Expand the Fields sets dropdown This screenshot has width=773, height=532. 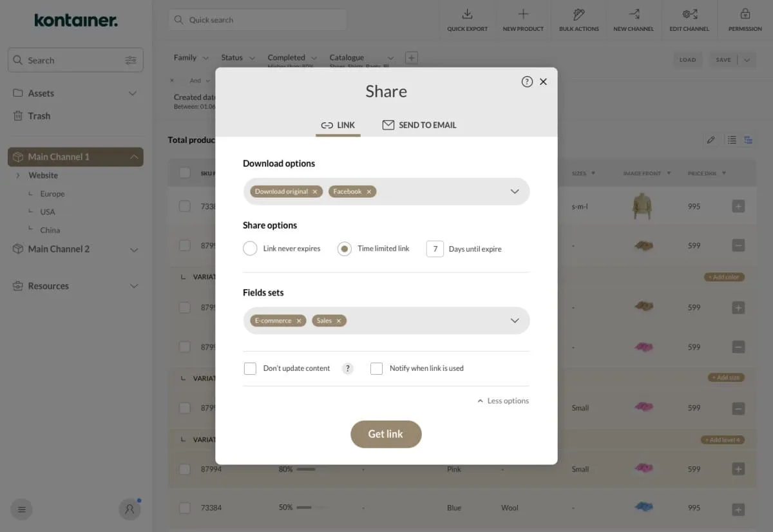click(x=515, y=321)
